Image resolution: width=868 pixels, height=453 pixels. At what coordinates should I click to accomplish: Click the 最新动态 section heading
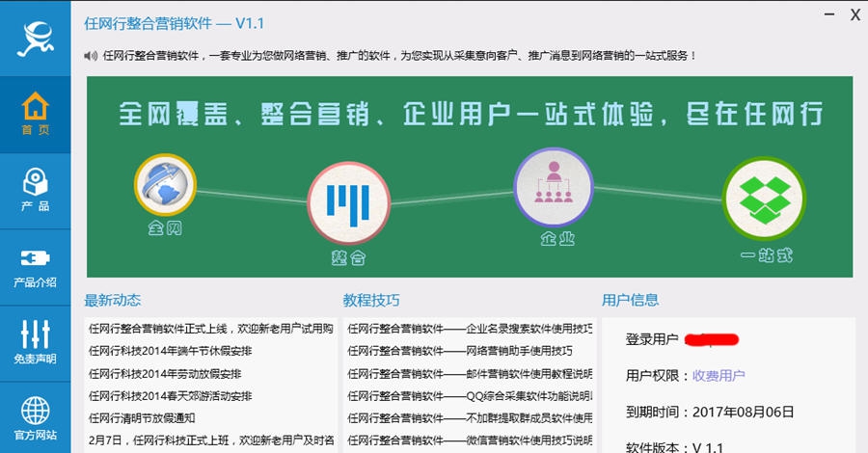(113, 301)
